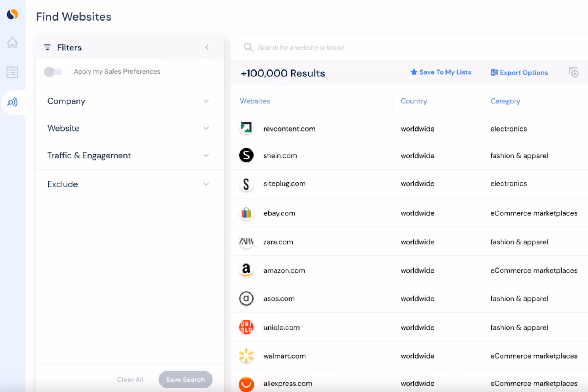Click the aliexpress.com logo icon
Image resolution: width=588 pixels, height=392 pixels.
coord(246,384)
